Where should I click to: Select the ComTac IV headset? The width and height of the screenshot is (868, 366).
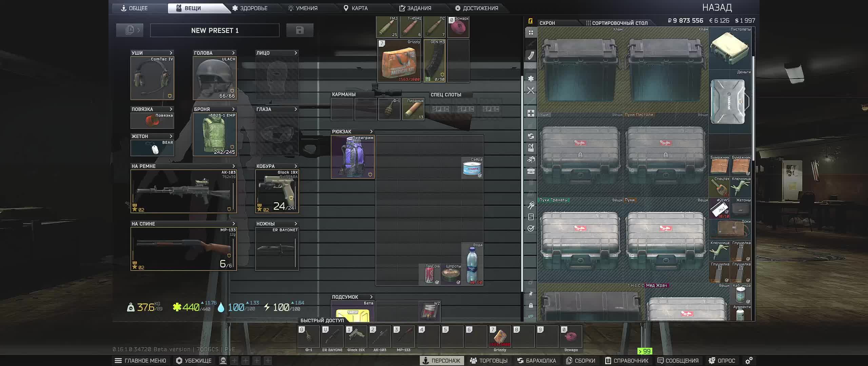(x=152, y=78)
